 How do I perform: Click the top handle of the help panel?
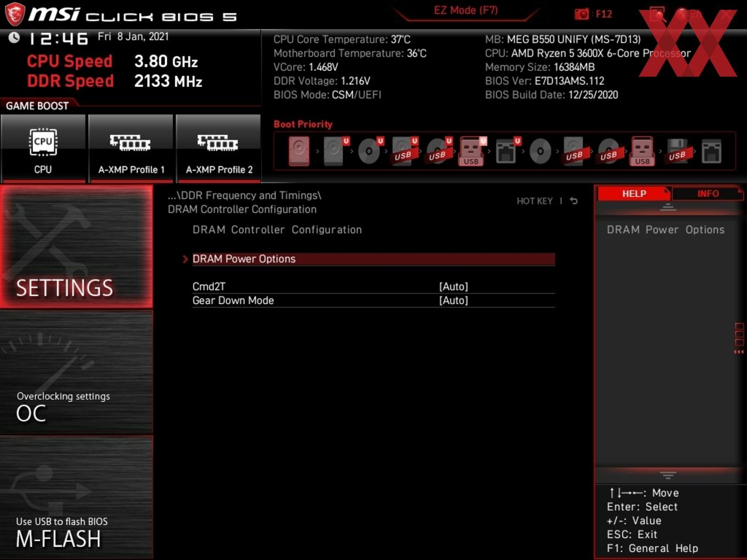[x=668, y=207]
